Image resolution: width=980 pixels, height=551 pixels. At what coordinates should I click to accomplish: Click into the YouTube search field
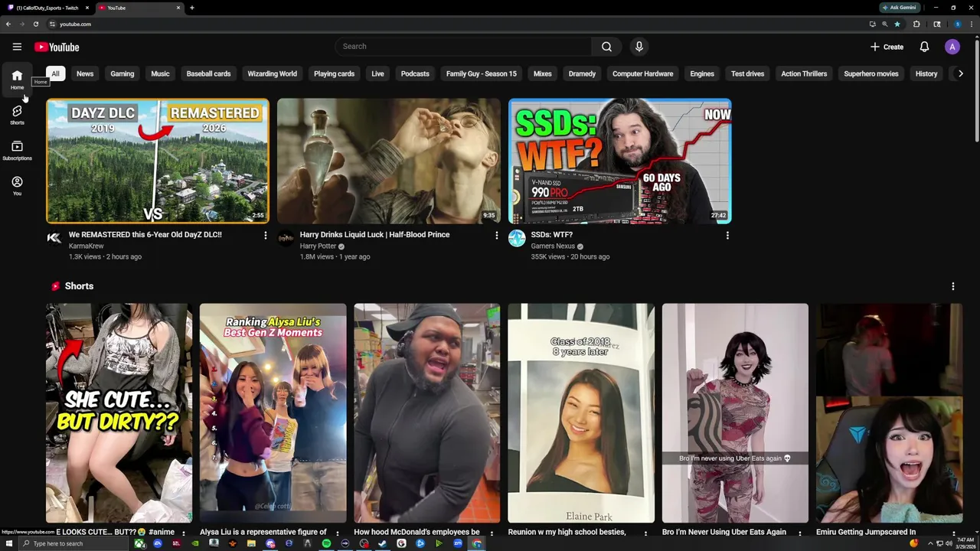click(463, 47)
